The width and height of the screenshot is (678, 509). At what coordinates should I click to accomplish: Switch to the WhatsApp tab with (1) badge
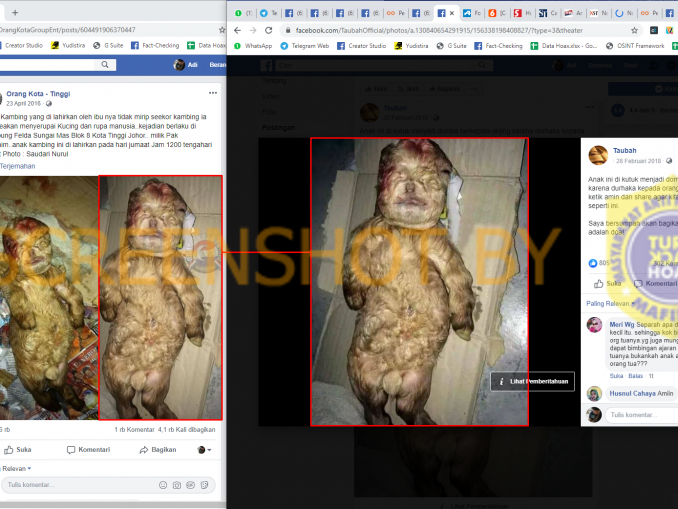coord(243,13)
